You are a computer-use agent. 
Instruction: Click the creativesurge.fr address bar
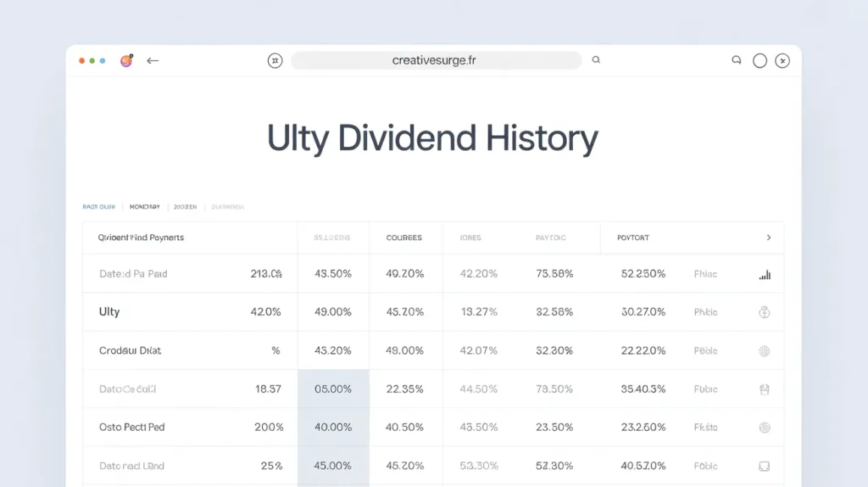coord(436,60)
